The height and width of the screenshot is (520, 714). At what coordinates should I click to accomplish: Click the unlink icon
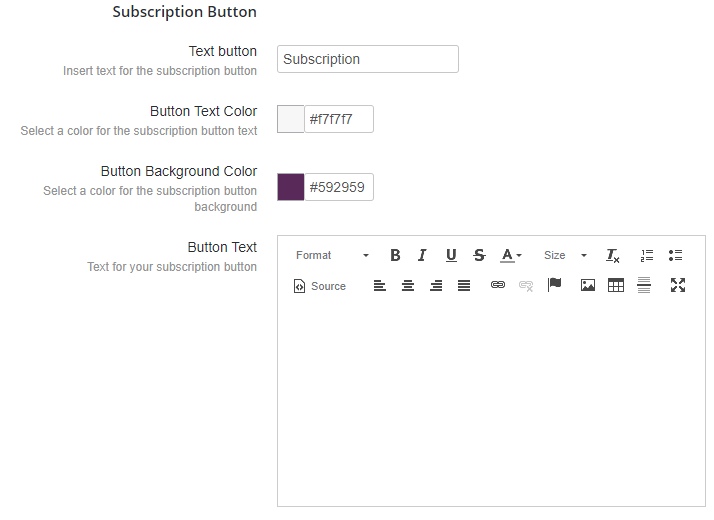pyautogui.click(x=526, y=285)
